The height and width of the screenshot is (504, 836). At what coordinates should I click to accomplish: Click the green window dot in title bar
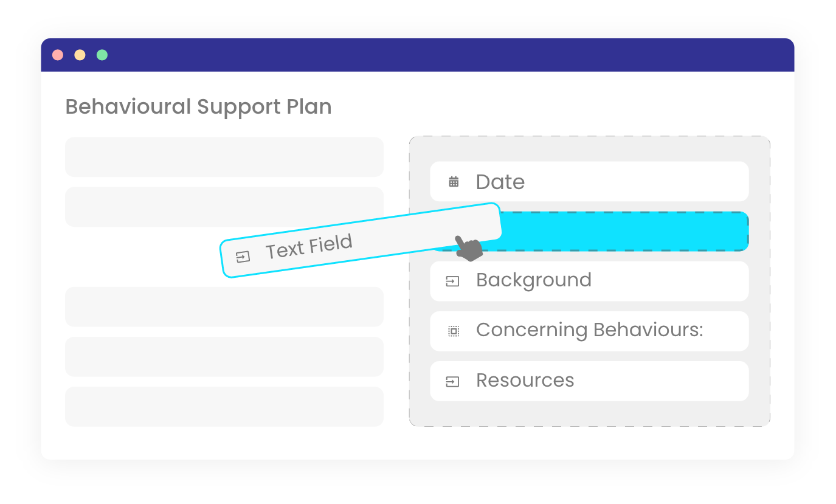coord(102,55)
